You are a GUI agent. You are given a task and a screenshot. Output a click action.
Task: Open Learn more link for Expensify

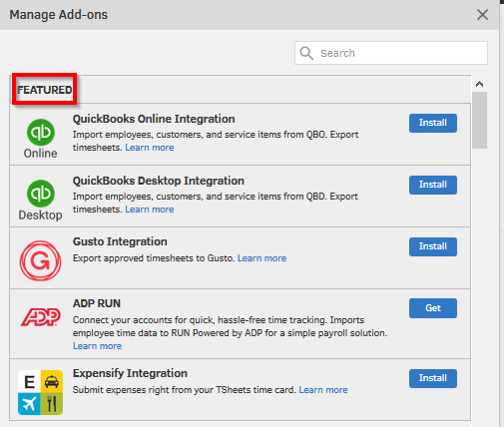323,390
